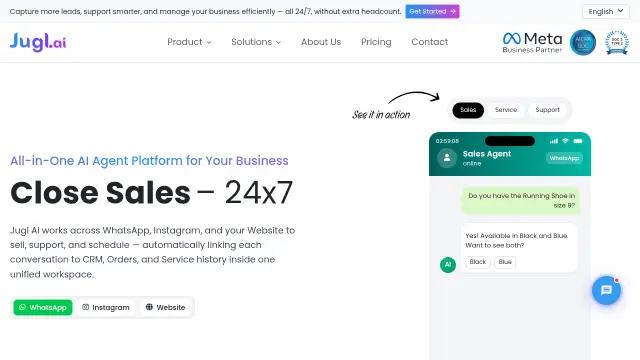Image resolution: width=640 pixels, height=360 pixels.
Task: Choose the Blue quick-reply option
Action: point(505,262)
